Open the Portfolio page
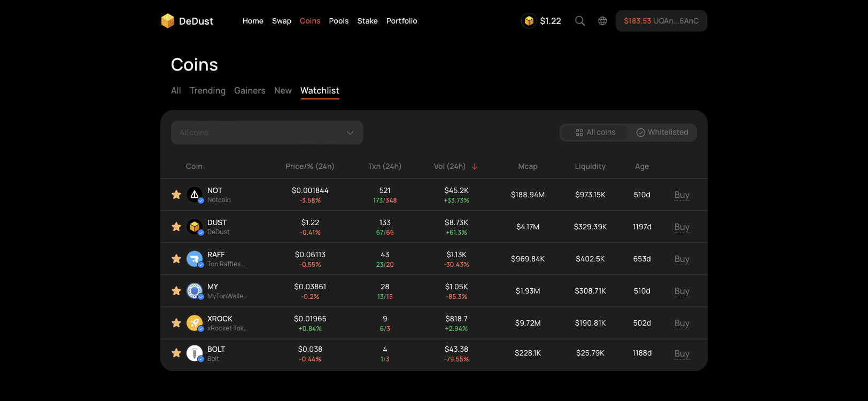 [x=402, y=21]
